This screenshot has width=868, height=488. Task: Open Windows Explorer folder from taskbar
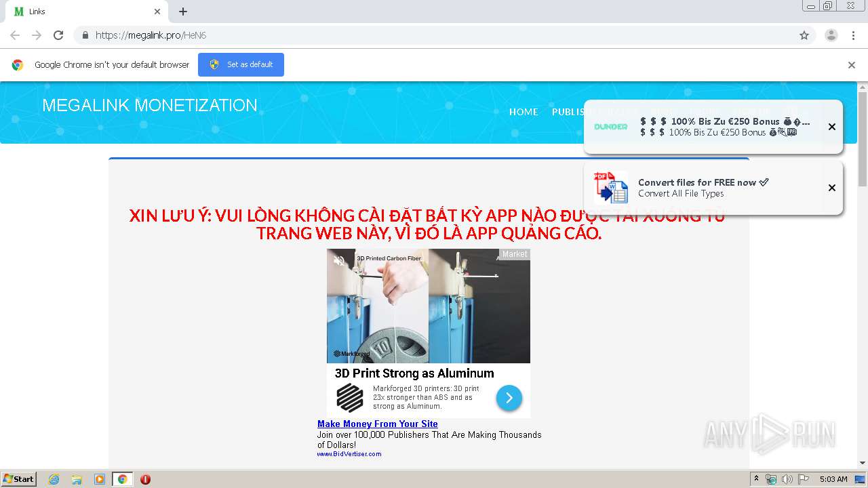(77, 479)
